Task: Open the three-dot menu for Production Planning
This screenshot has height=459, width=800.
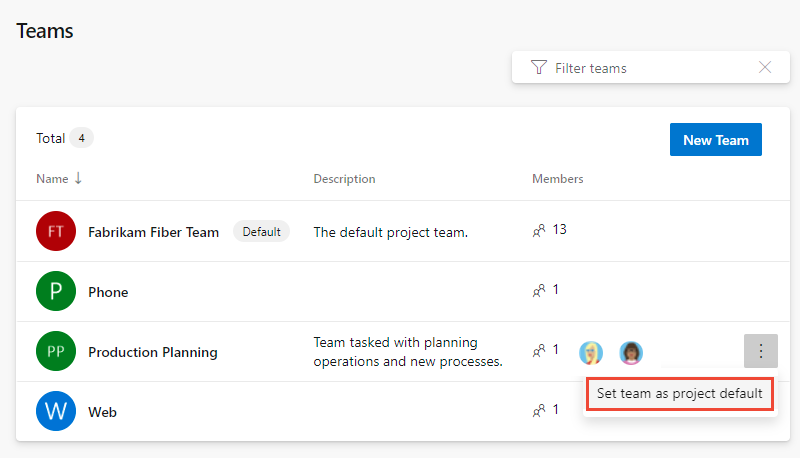Action: 761,351
